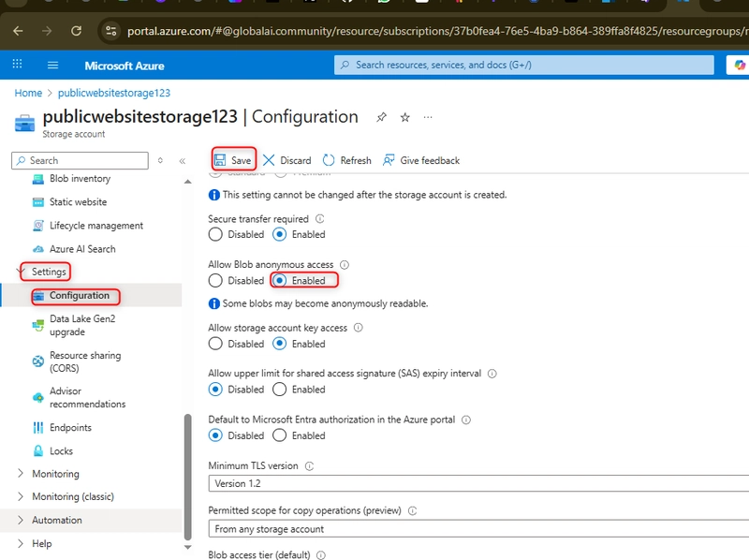
Task: Open Permitted scope for copy operations dropdown
Action: [x=478, y=529]
